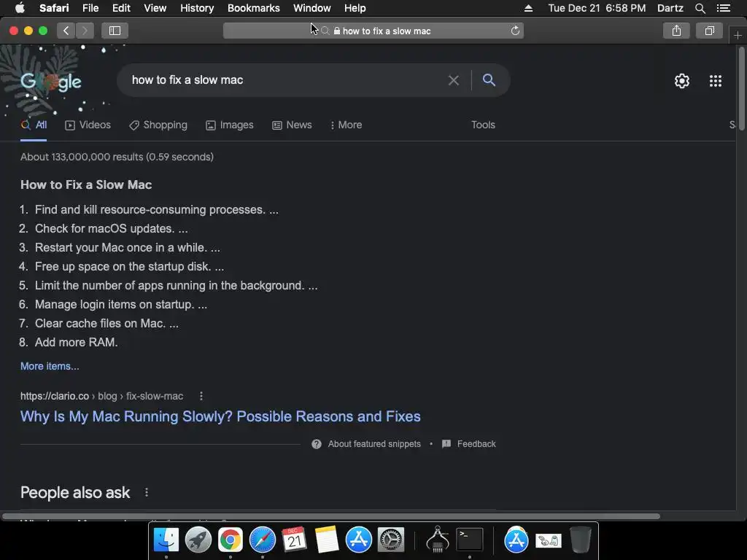Launch System Information chip icon in Dock
The height and width of the screenshot is (560, 747).
pos(438,540)
